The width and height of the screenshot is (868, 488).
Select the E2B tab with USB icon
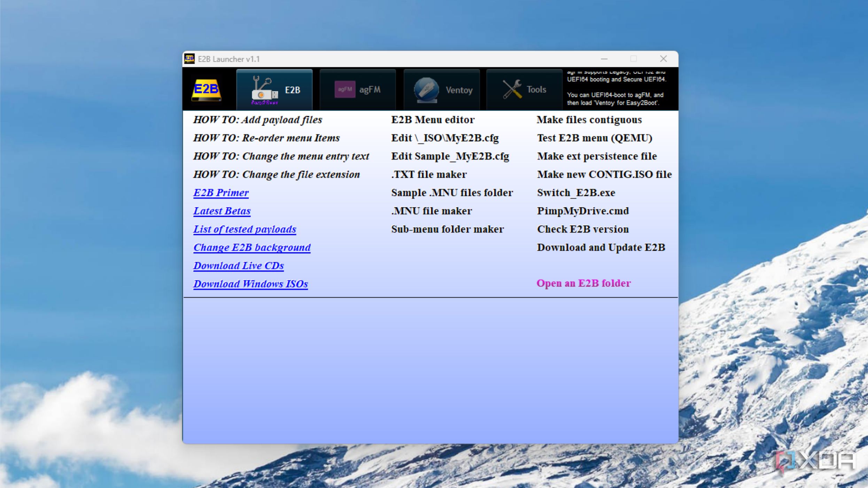274,90
